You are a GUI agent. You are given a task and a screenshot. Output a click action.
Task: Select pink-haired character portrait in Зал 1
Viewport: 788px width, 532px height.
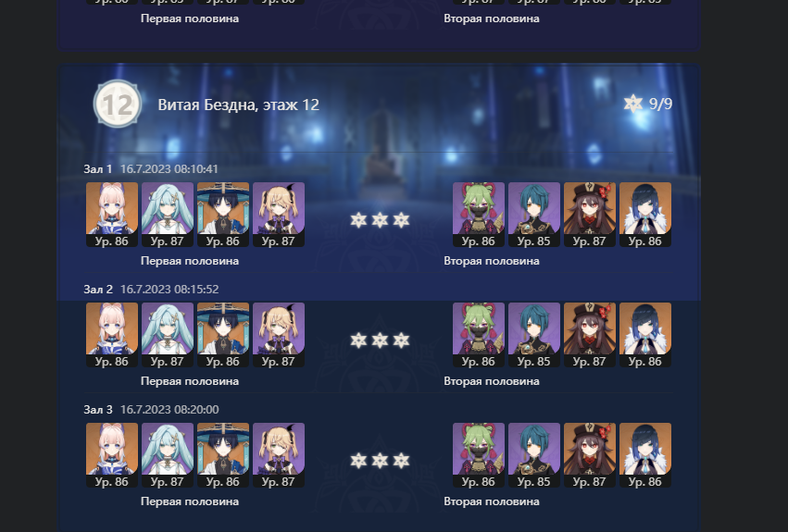[x=112, y=215]
